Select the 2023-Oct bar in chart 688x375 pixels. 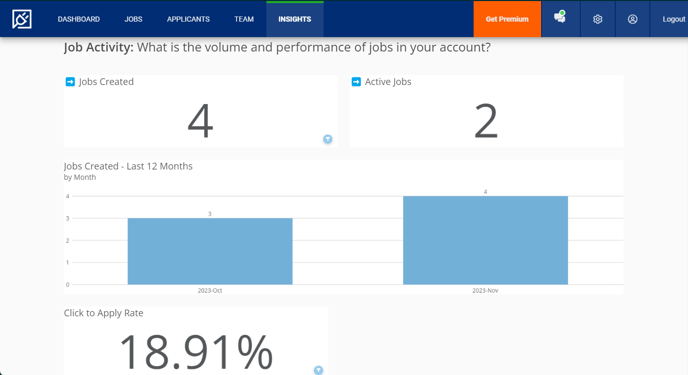coord(210,251)
